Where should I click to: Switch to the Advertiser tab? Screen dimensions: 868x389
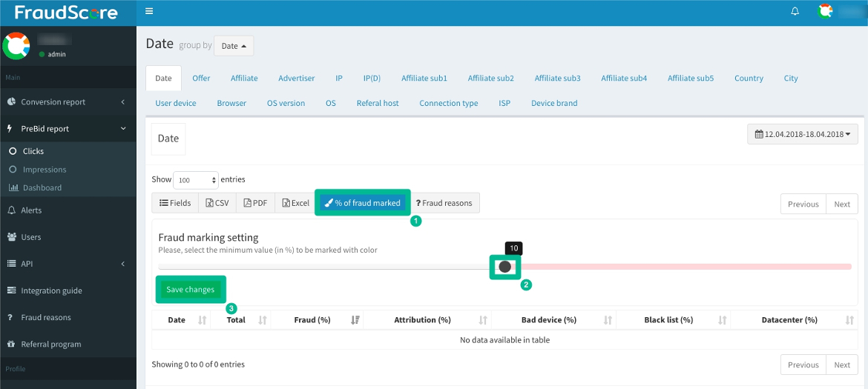[297, 79]
